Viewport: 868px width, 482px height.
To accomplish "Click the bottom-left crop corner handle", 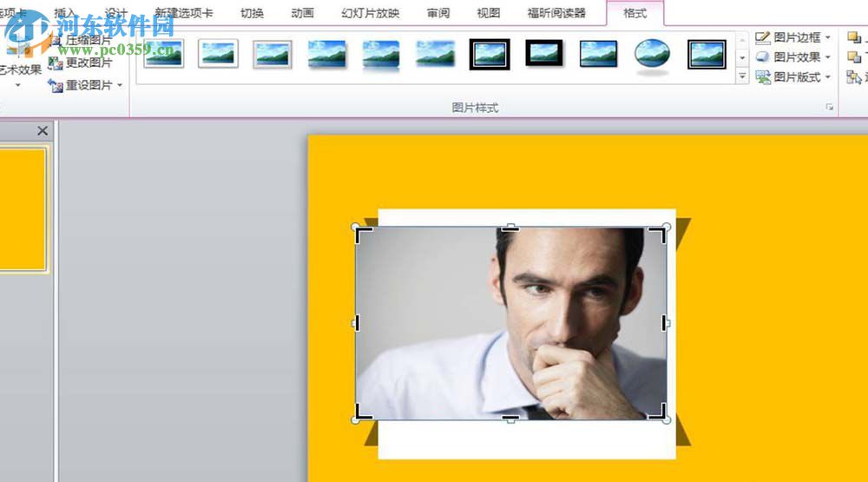I will point(364,412).
